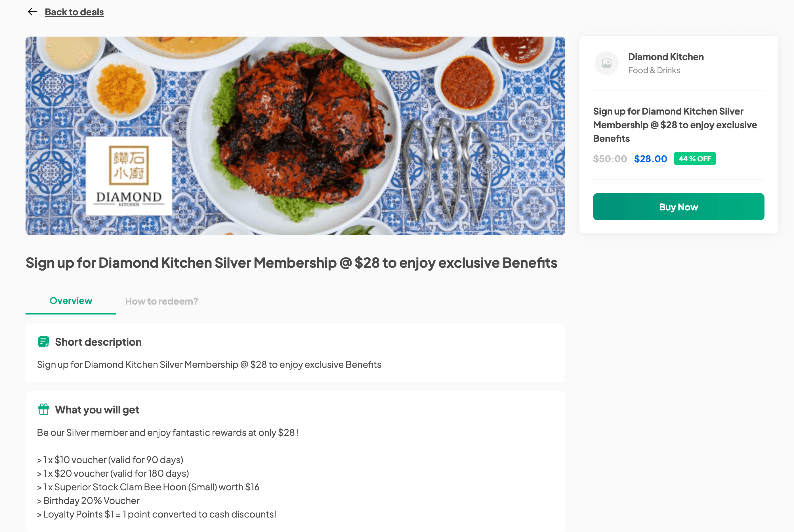
Task: Click the Short description note icon
Action: click(x=43, y=342)
